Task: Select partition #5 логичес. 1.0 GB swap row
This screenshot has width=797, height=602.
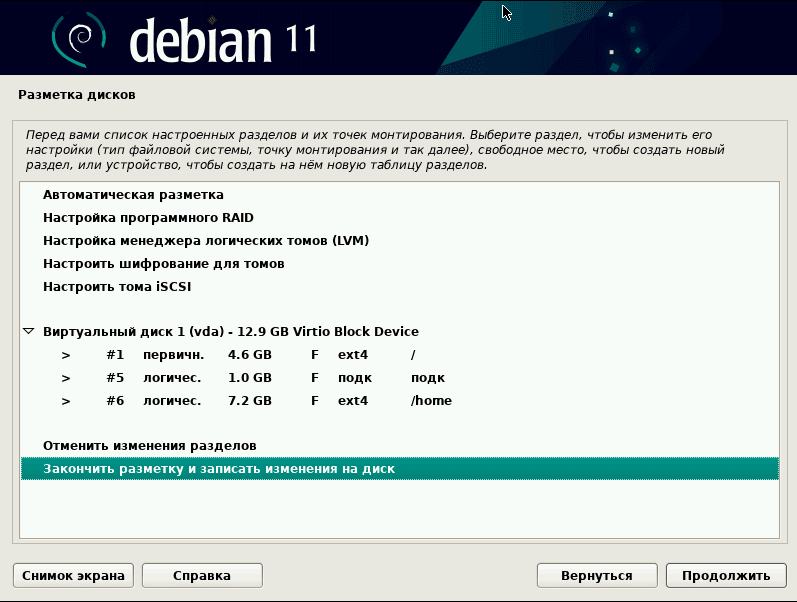Action: (400, 377)
